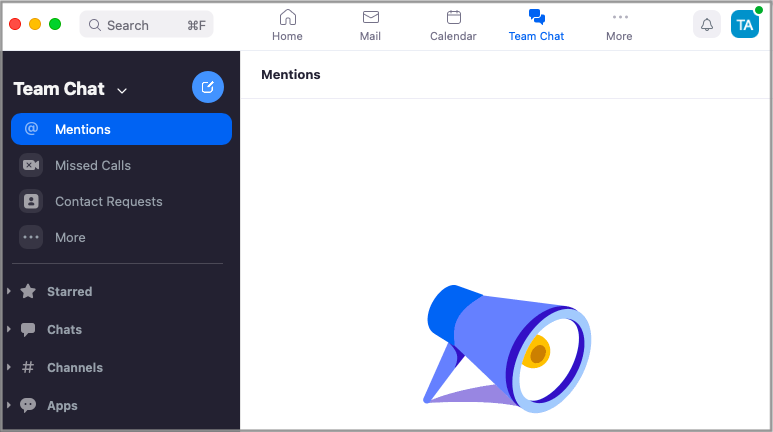Open the Team Chat header dropdown
The height and width of the screenshot is (432, 773).
pyautogui.click(x=122, y=90)
